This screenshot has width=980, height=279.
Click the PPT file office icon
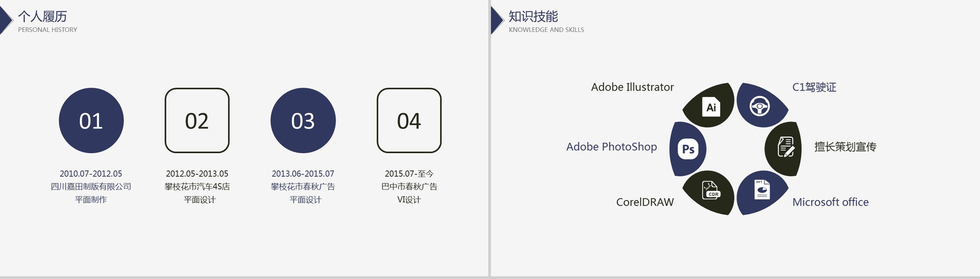[x=761, y=190]
